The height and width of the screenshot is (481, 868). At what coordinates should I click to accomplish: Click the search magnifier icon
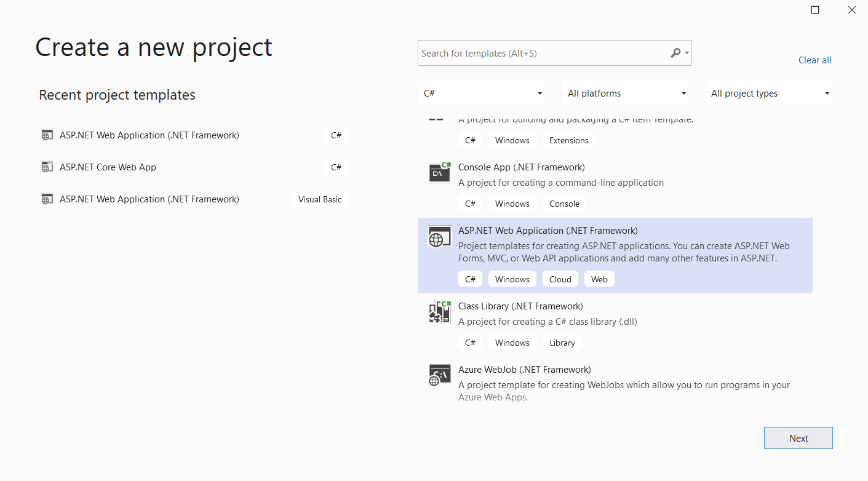point(675,53)
